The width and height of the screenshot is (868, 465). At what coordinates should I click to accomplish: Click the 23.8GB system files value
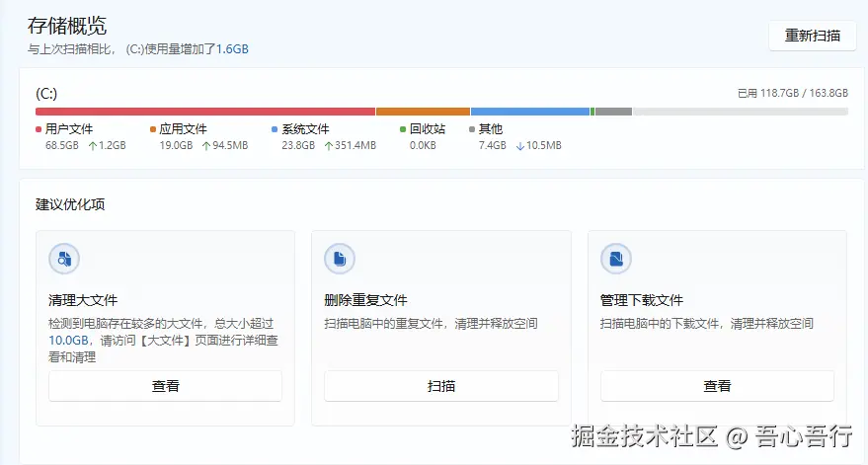(298, 145)
